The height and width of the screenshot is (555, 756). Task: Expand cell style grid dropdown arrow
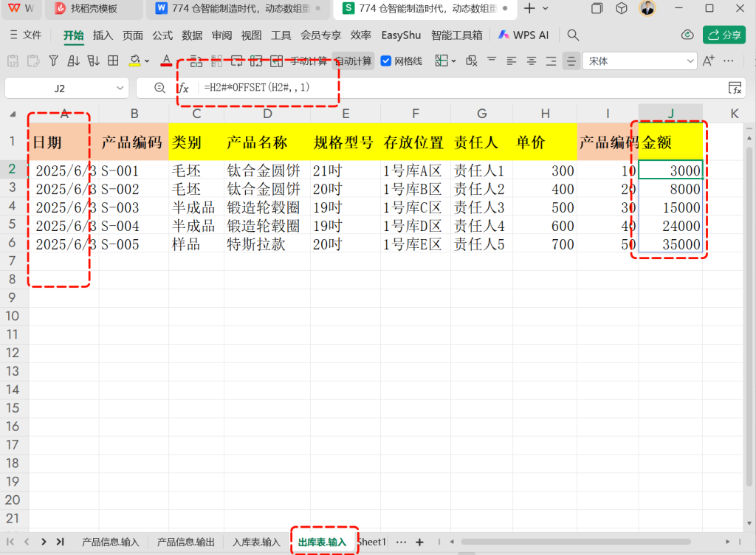[x=454, y=61]
